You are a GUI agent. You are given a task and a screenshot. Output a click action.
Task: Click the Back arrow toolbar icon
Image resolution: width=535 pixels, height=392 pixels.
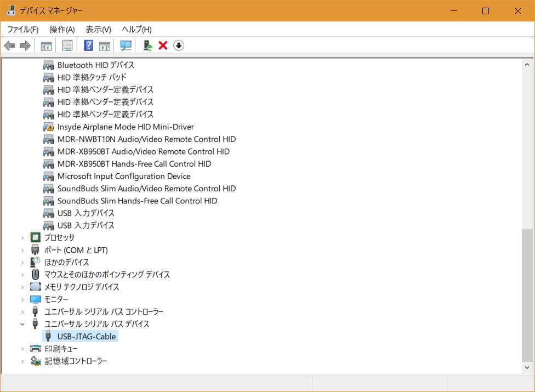pos(9,46)
